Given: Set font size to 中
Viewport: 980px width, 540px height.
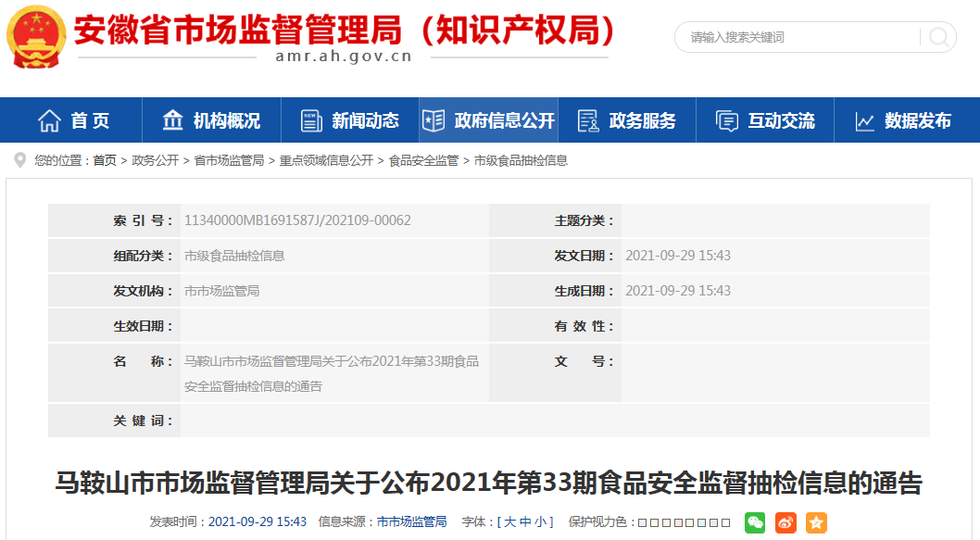Looking at the screenshot, I should tap(525, 521).
